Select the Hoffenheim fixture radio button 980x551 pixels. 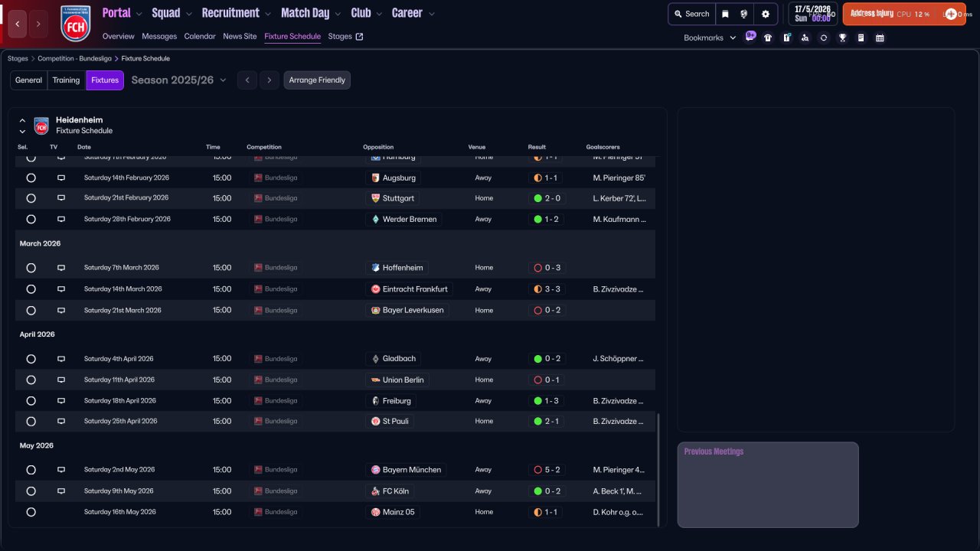pos(31,268)
